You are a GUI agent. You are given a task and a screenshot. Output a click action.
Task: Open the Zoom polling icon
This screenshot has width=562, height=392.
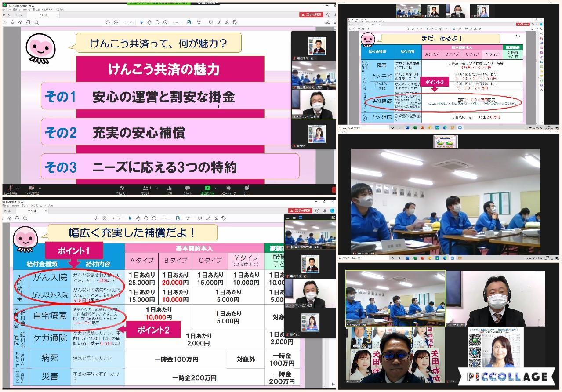pyautogui.click(x=169, y=188)
